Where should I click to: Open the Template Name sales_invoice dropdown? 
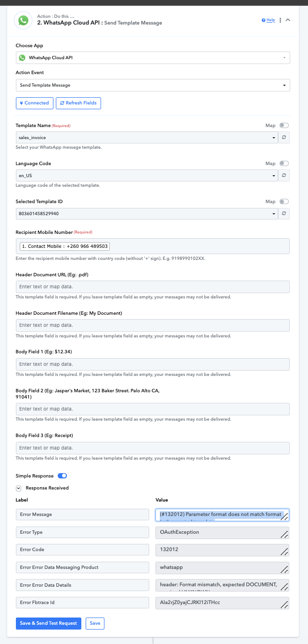click(147, 138)
